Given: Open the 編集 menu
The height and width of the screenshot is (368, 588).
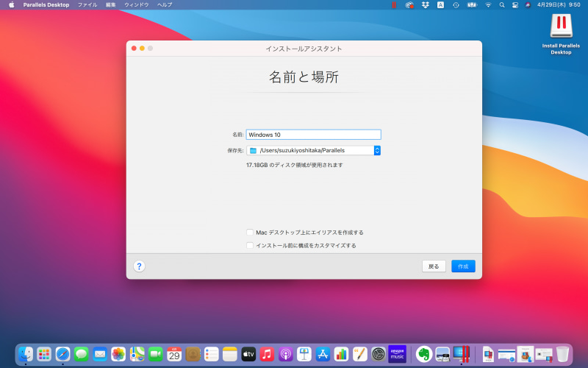Looking at the screenshot, I should point(111,5).
